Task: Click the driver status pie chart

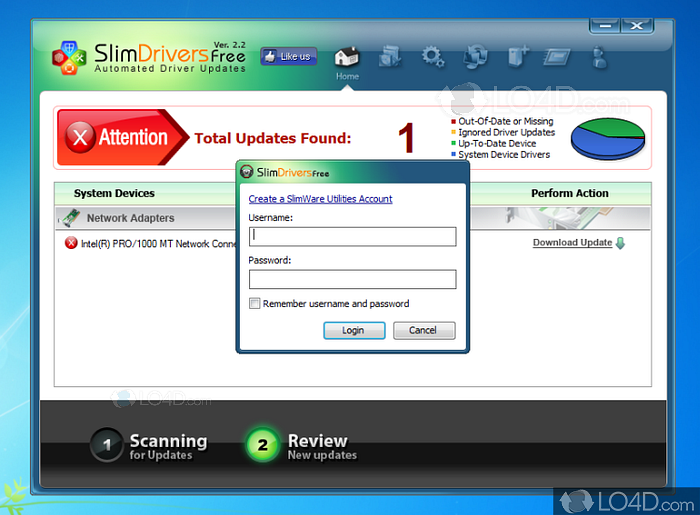Action: pos(608,138)
